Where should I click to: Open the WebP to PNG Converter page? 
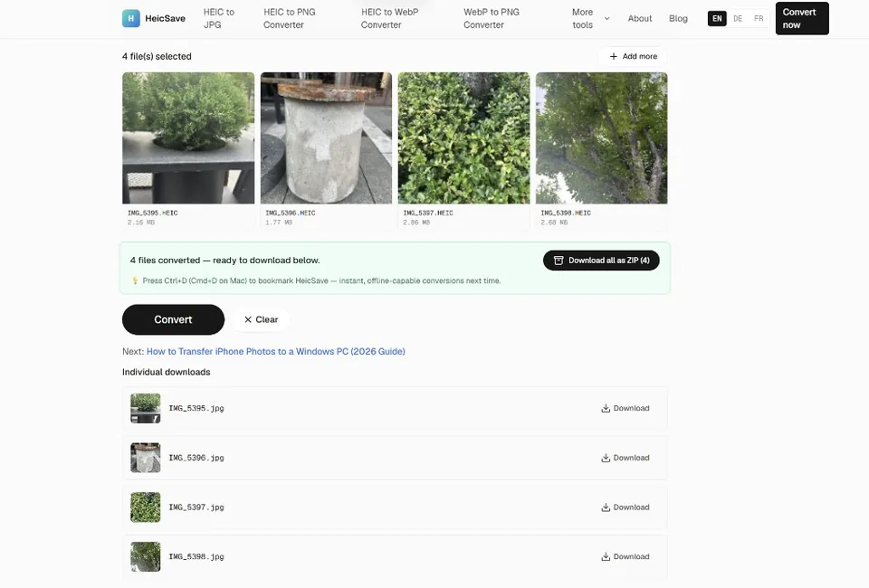click(491, 18)
